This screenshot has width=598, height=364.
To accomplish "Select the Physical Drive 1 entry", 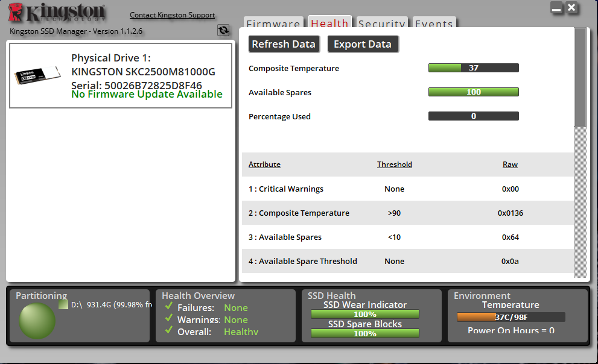I will click(x=121, y=75).
